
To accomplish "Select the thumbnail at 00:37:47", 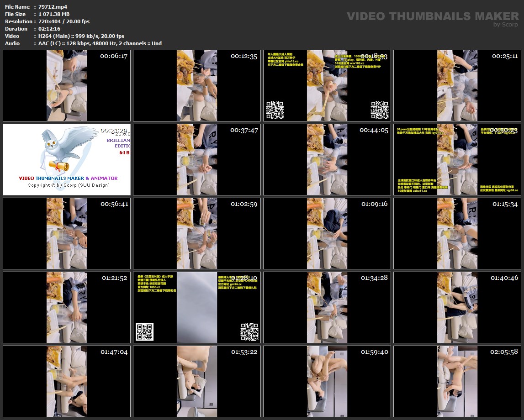I will 197,159.
